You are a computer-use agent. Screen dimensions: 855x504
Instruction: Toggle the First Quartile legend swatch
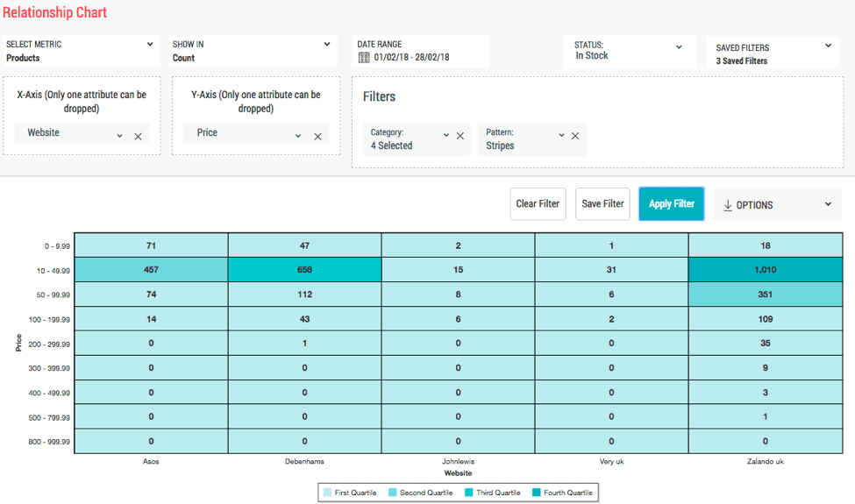click(328, 493)
